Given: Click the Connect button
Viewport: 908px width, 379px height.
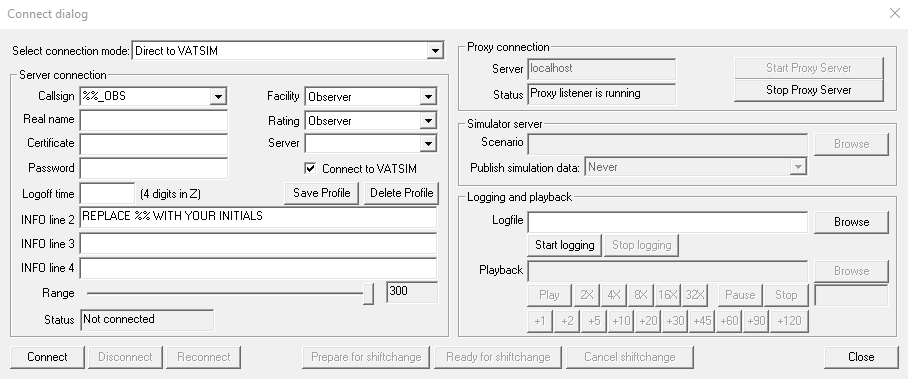Looking at the screenshot, I should coord(47,357).
